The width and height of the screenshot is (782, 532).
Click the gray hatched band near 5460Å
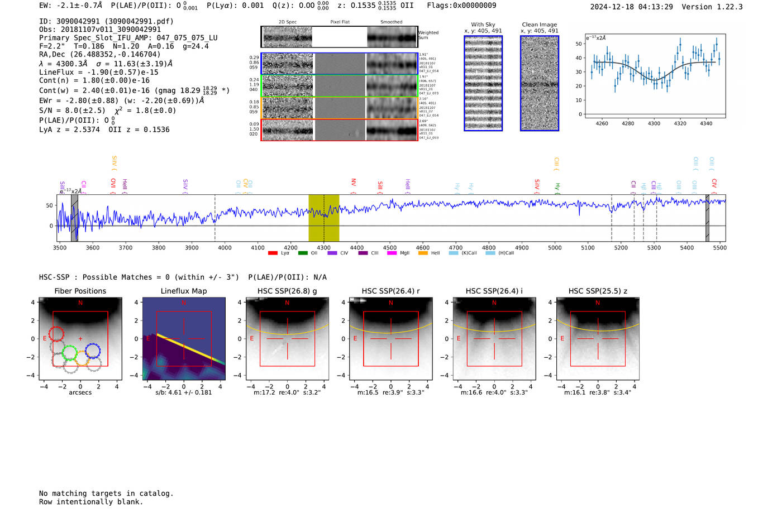point(707,218)
